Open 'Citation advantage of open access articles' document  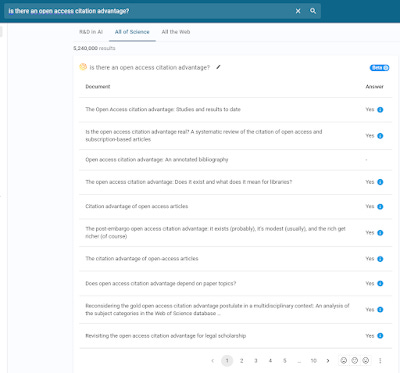[137, 206]
